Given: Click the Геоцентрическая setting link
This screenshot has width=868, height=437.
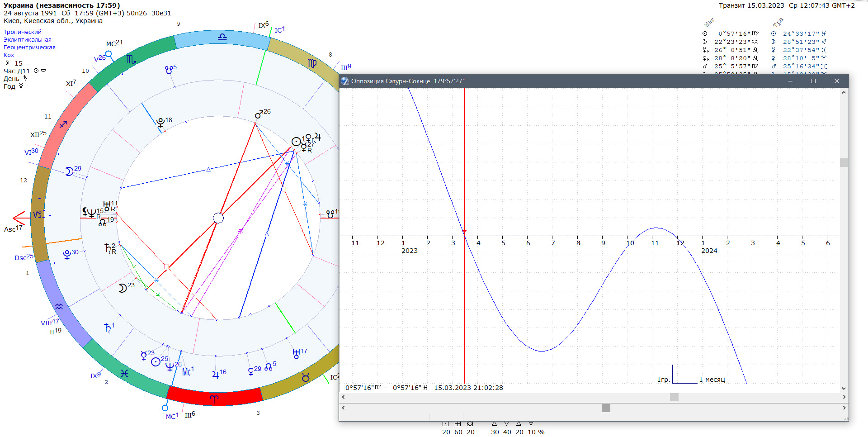Looking at the screenshot, I should point(29,47).
